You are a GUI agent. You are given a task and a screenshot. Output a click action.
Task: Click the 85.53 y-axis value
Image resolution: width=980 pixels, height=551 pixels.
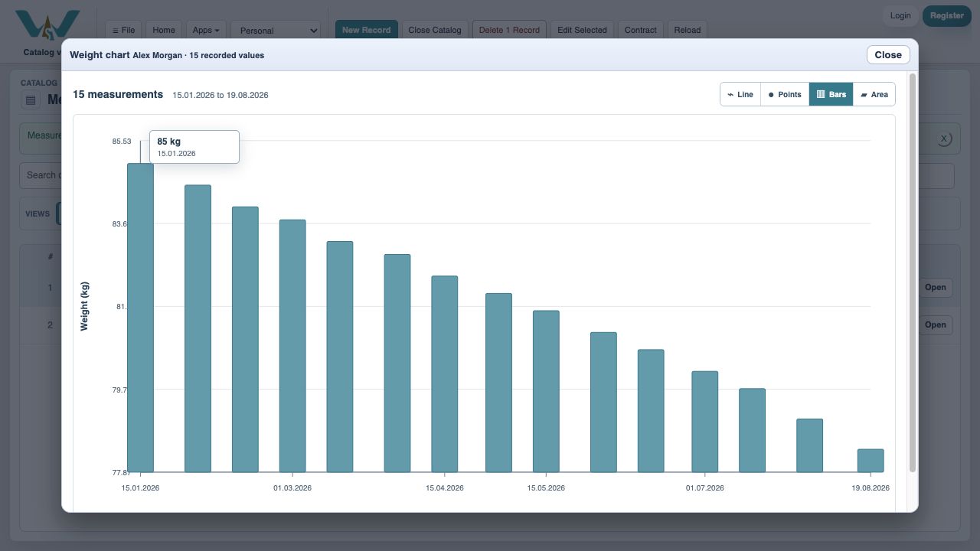122,141
